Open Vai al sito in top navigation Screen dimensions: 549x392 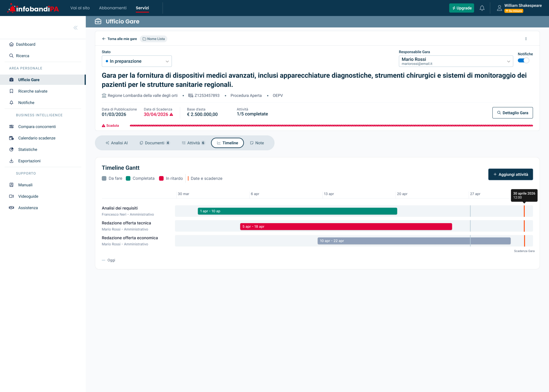pos(80,8)
